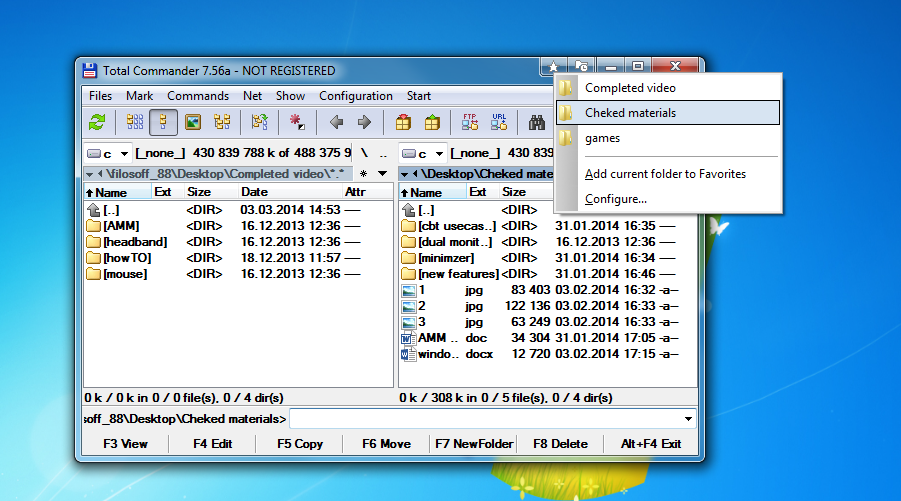
Task: Open left panel drive c dropdown
Action: pos(107,153)
